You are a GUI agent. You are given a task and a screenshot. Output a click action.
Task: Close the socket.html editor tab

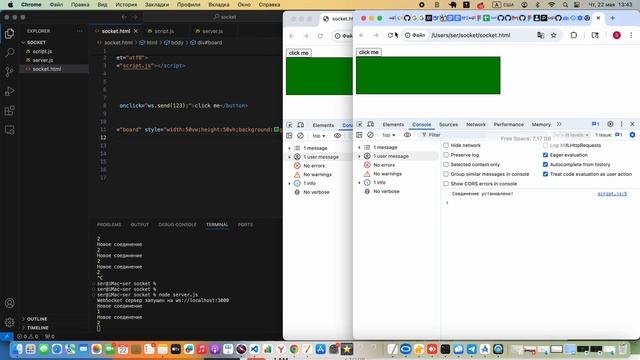click(x=136, y=31)
